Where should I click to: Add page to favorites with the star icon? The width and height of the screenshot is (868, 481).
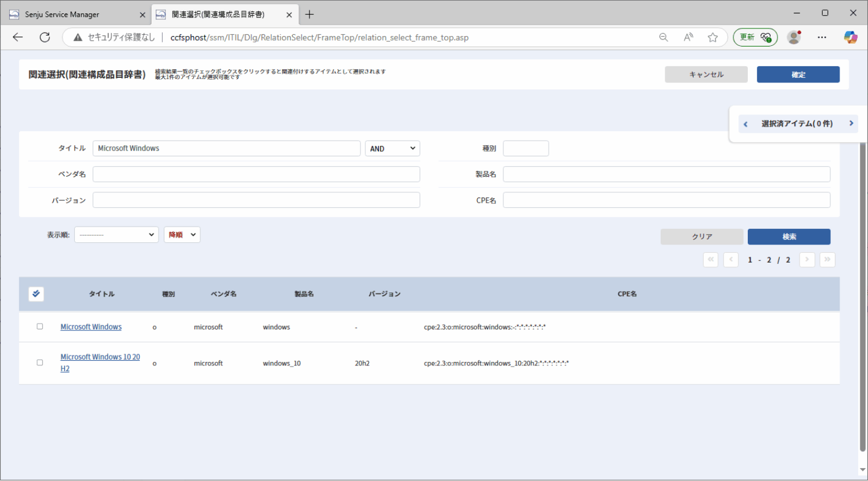[x=712, y=37]
